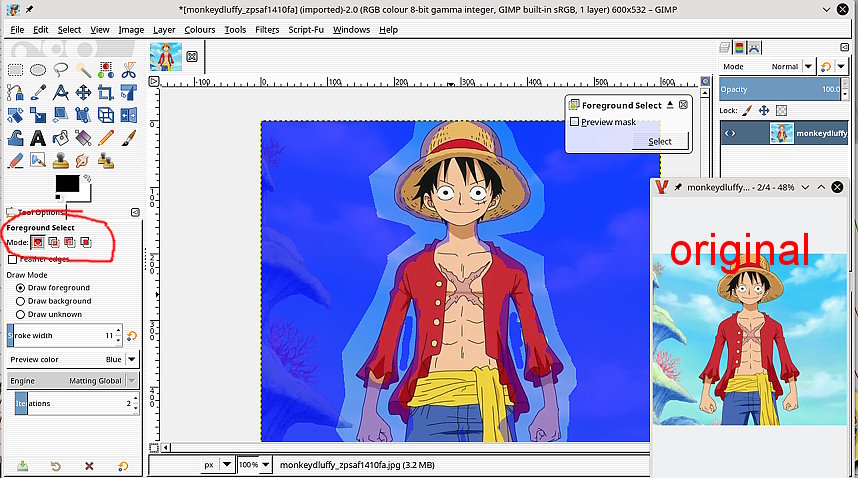
Task: Select the Move tool
Action: pyautogui.click(x=83, y=92)
